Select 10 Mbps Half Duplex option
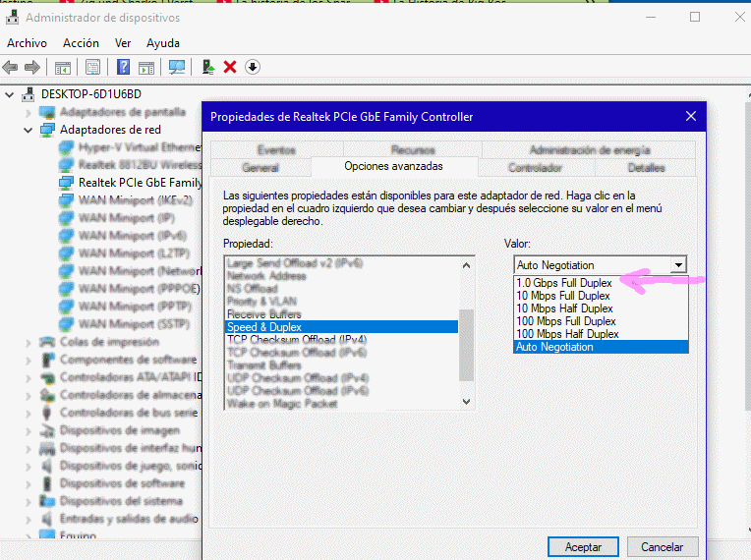The image size is (751, 560). (x=601, y=308)
